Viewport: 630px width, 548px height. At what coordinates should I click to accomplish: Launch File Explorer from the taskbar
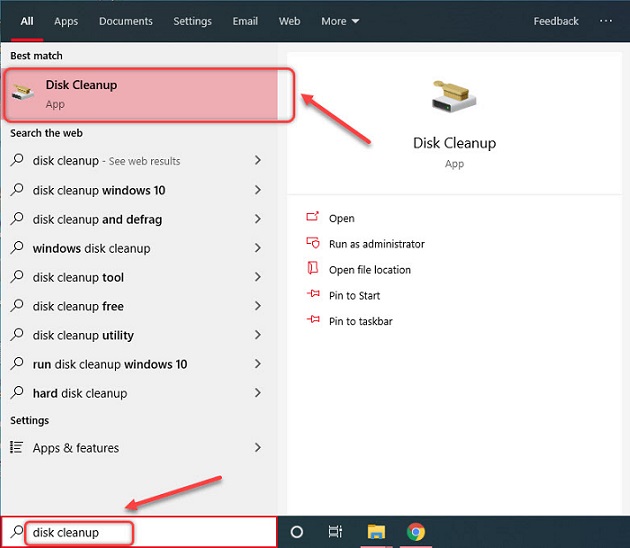tap(376, 532)
